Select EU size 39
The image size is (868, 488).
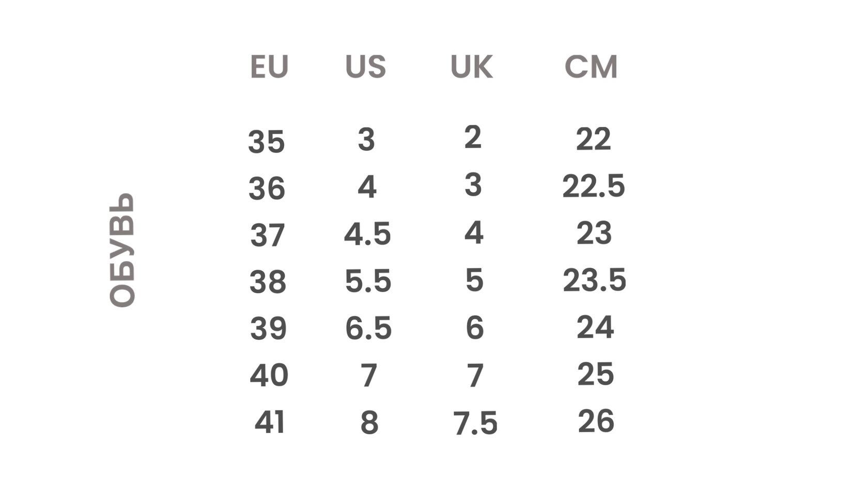268,328
